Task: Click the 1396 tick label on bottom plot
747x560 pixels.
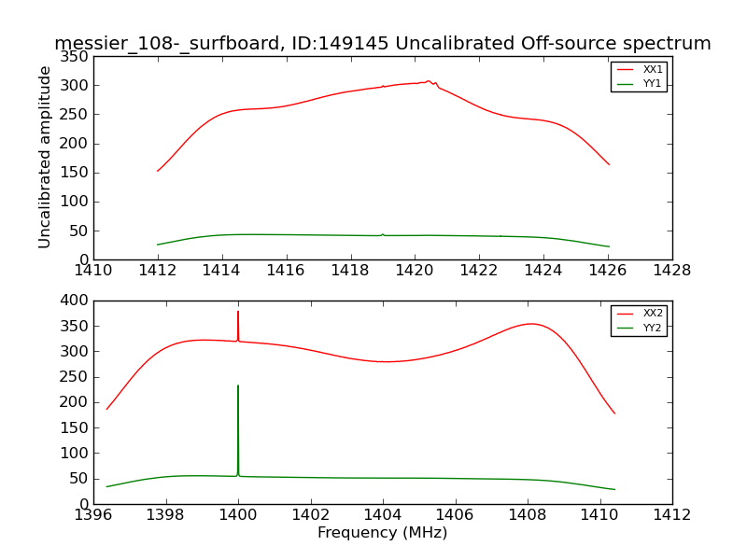Action: coord(93,515)
